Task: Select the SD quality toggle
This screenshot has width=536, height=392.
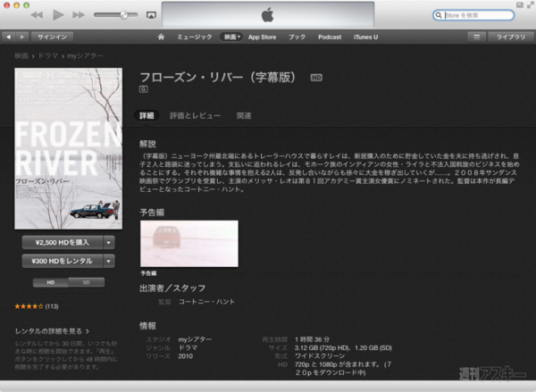Action: [86, 282]
